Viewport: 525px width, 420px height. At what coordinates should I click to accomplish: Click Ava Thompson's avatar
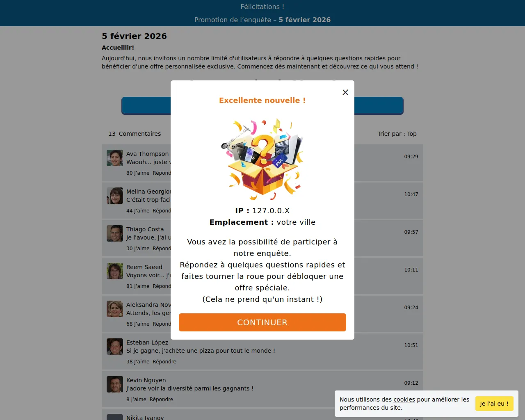tap(115, 158)
